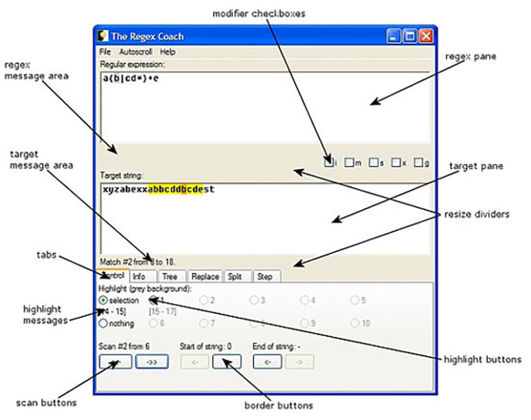The height and width of the screenshot is (420, 531).
Task: Enable the s modifier checkbox
Action: tap(373, 163)
